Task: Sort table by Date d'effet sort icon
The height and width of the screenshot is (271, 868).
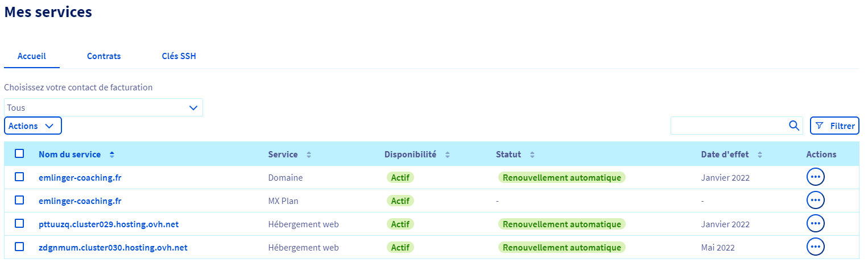Action: pyautogui.click(x=760, y=155)
